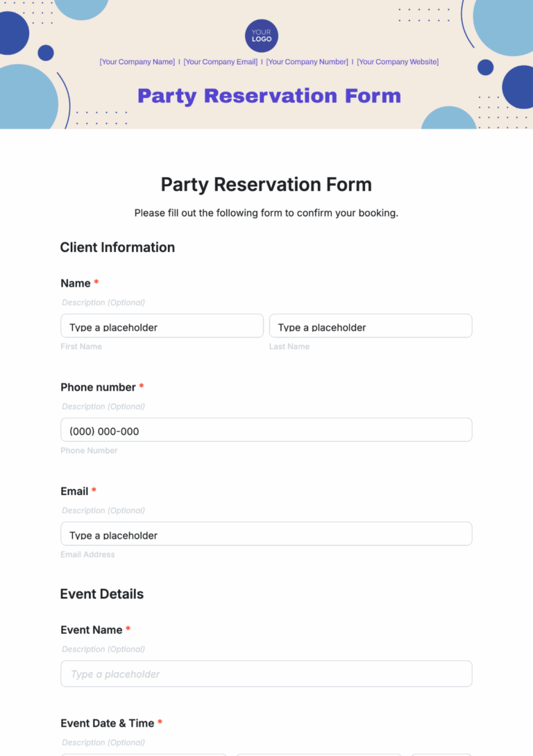Click the Client Information section heading
The image size is (533, 756).
pos(117,247)
